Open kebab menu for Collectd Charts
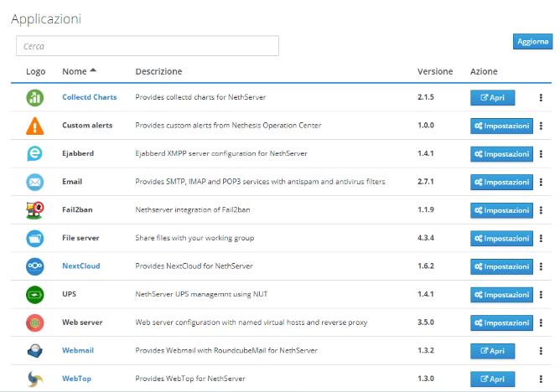Image resolution: width=560 pixels, height=392 pixels. click(541, 98)
